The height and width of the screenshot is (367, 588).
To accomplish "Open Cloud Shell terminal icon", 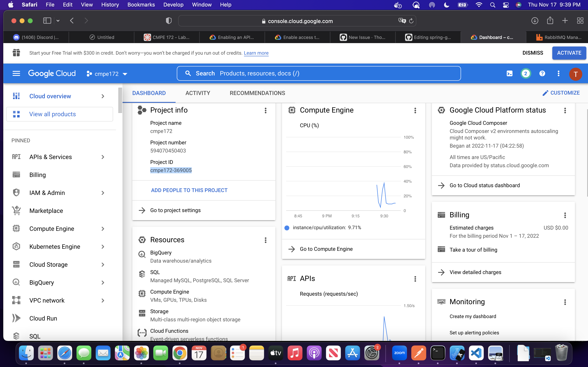I will click(x=510, y=74).
